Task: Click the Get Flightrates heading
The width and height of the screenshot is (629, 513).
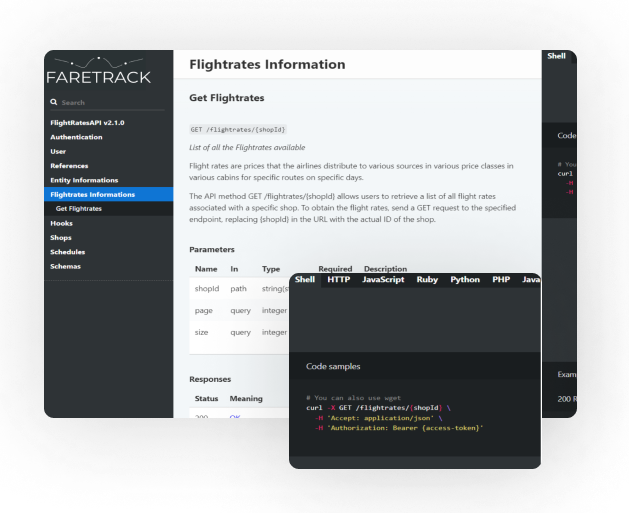Action: [x=227, y=98]
